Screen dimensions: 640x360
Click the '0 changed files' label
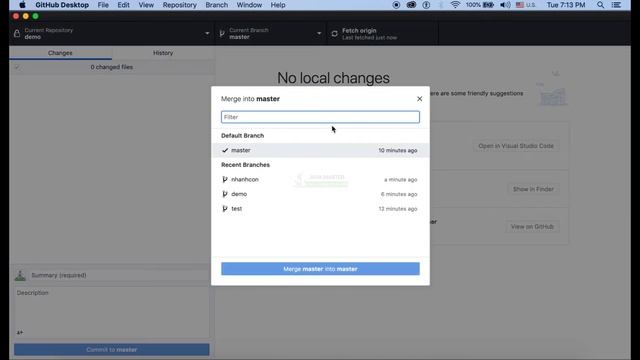[111, 67]
